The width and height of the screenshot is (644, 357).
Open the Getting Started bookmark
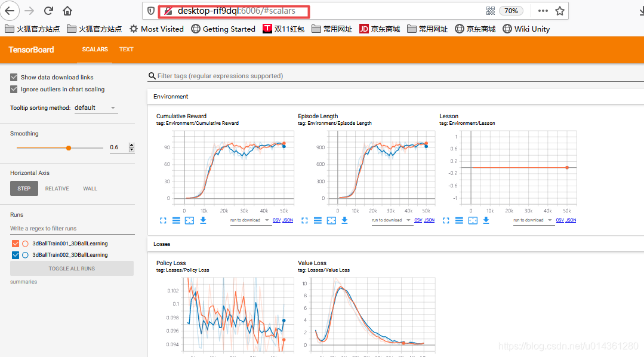pos(223,29)
